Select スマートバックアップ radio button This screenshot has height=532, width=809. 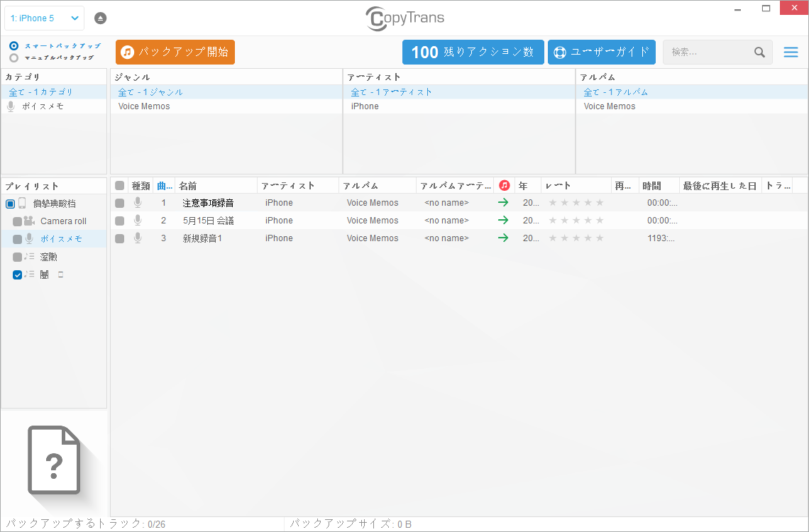(x=14, y=46)
